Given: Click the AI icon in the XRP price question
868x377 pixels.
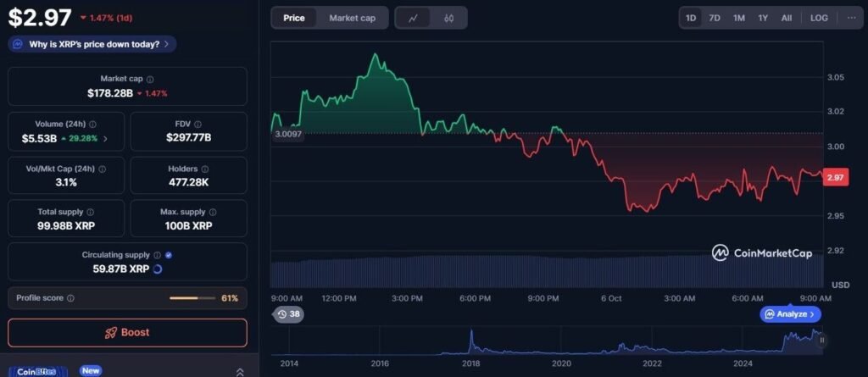Looking at the screenshot, I should point(19,44).
